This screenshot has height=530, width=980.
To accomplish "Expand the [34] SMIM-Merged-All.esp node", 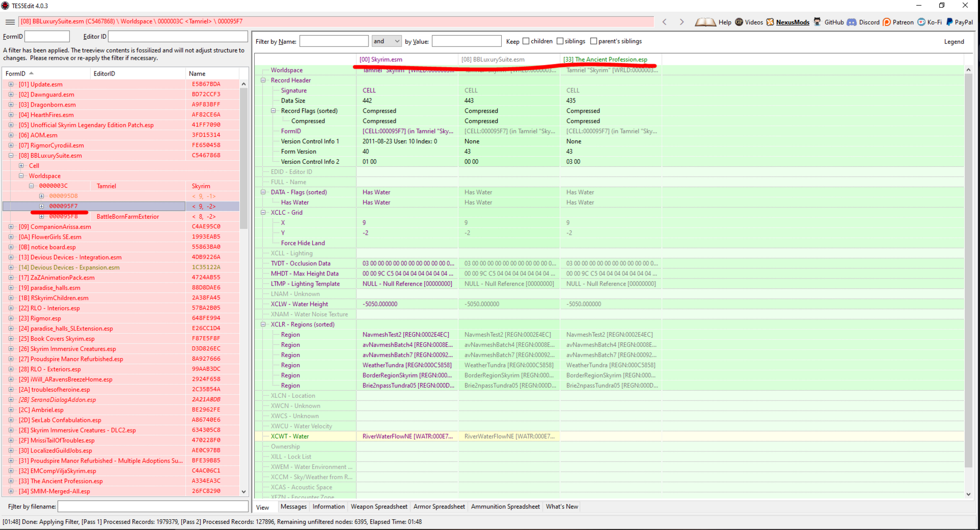I will (x=11, y=491).
